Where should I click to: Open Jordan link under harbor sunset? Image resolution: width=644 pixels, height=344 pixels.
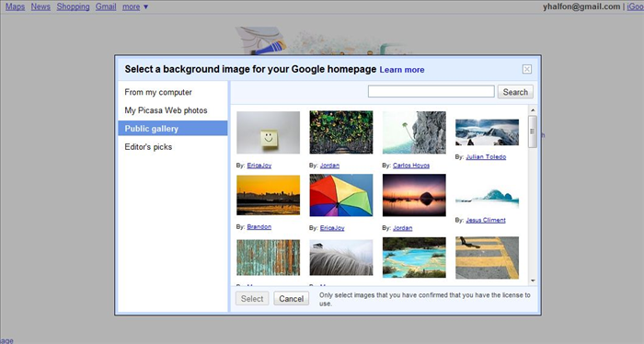pos(403,228)
